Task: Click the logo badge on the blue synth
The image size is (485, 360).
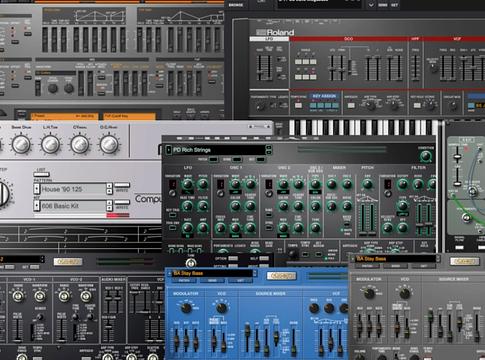Action: pyautogui.click(x=281, y=276)
